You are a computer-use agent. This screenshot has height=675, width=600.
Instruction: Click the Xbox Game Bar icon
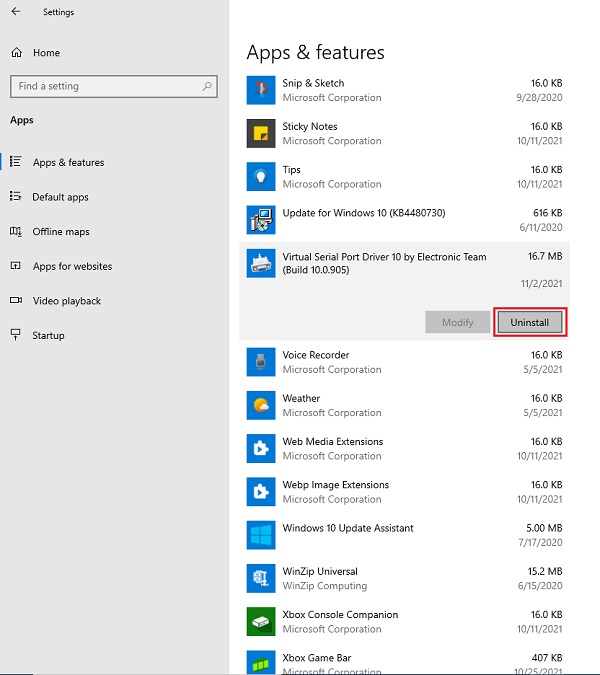(261, 663)
